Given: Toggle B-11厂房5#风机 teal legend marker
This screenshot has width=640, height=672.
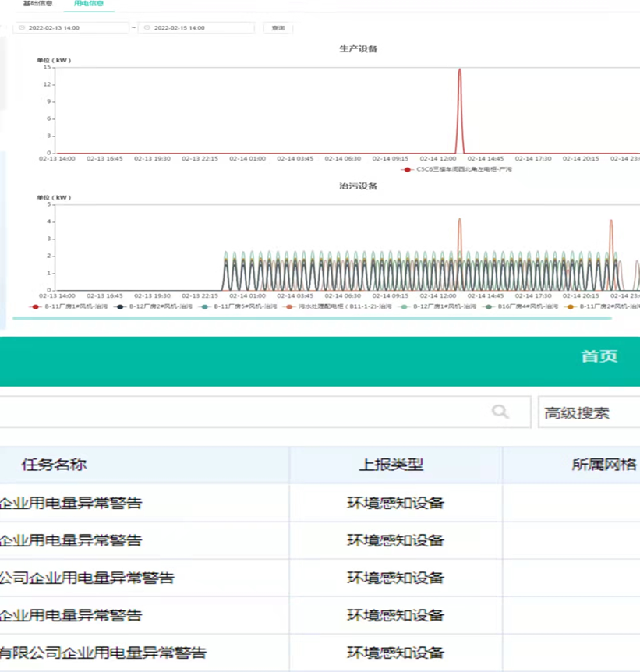Looking at the screenshot, I should pos(204,307).
